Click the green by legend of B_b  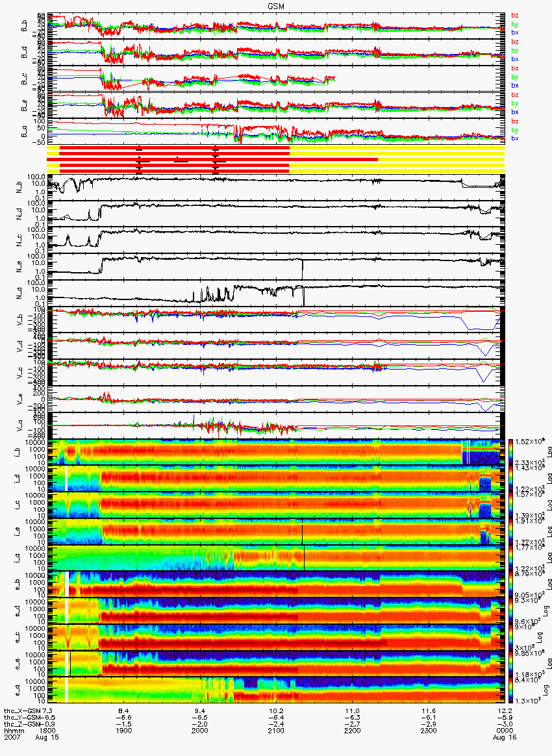(515, 24)
